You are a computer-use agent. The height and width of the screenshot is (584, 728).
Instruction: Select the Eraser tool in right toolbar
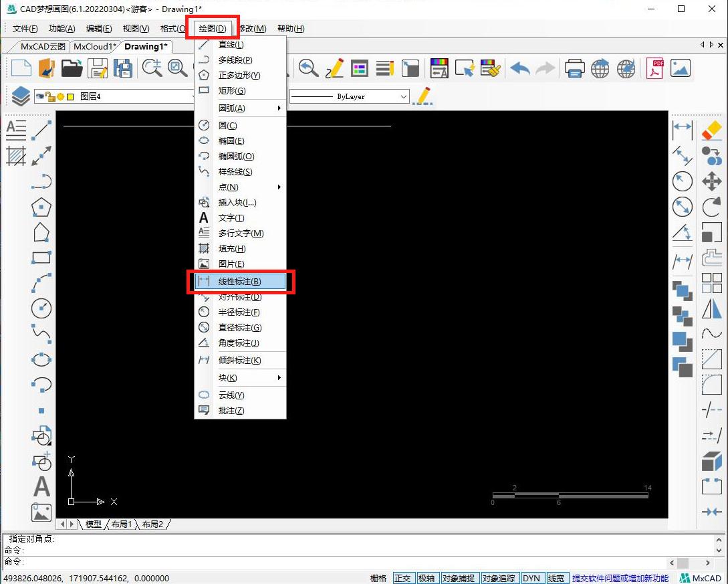point(711,130)
